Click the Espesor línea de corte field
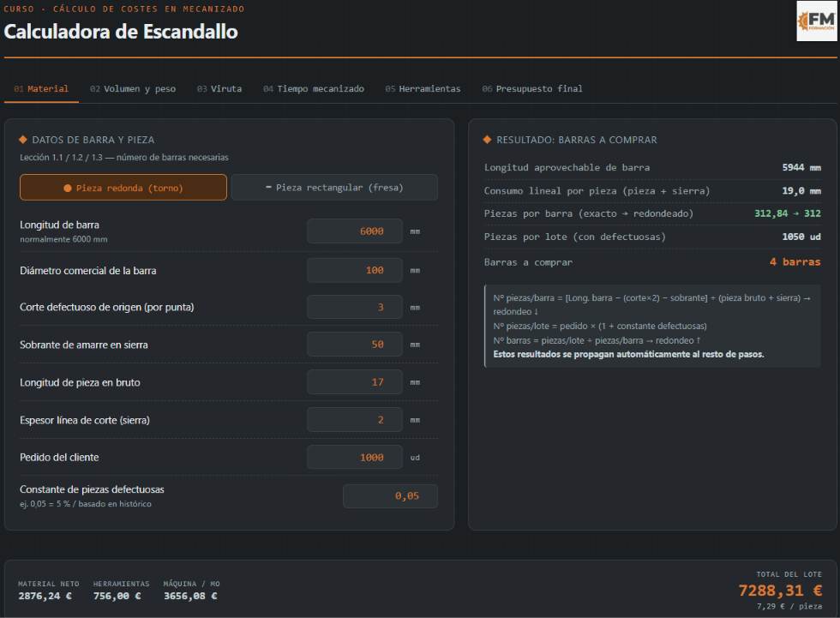840x618 pixels. 355,420
